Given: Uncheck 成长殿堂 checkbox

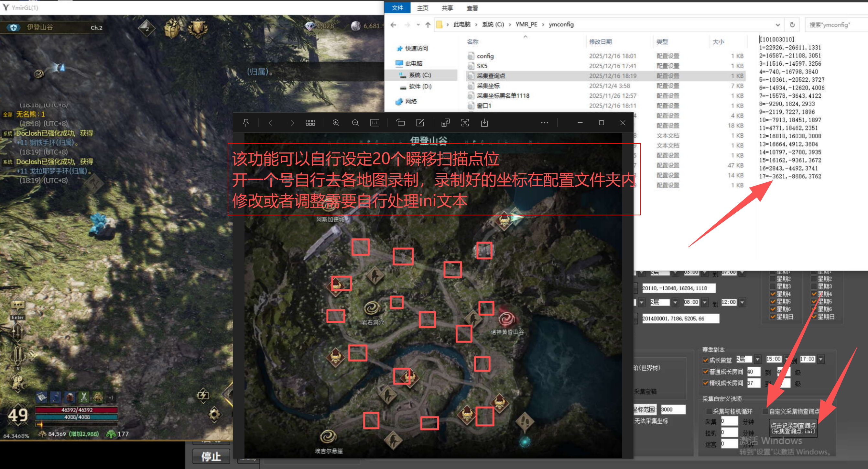Looking at the screenshot, I should (705, 360).
